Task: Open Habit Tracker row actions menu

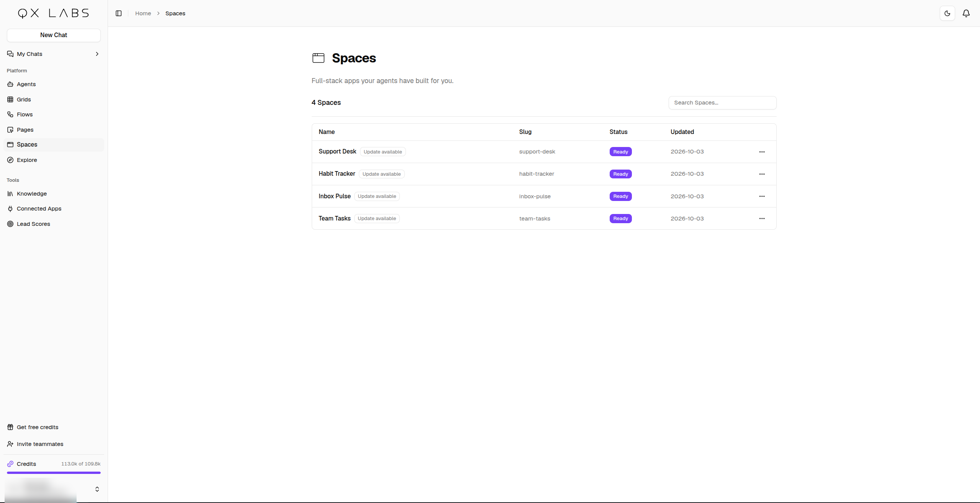Action: tap(762, 174)
